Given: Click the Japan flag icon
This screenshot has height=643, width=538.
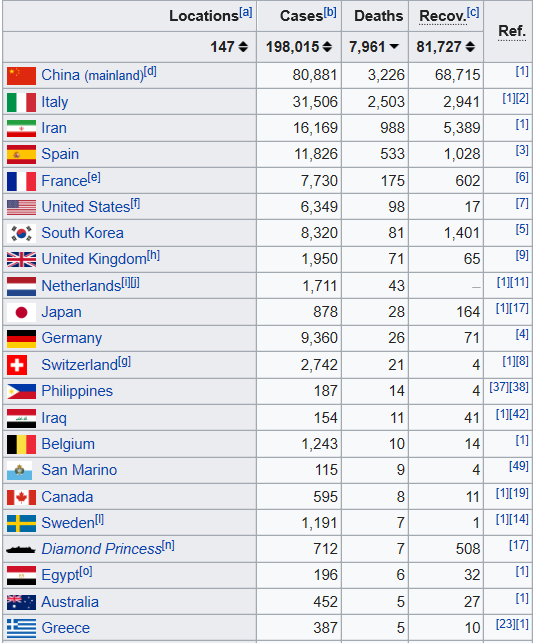Looking at the screenshot, I should [21, 312].
